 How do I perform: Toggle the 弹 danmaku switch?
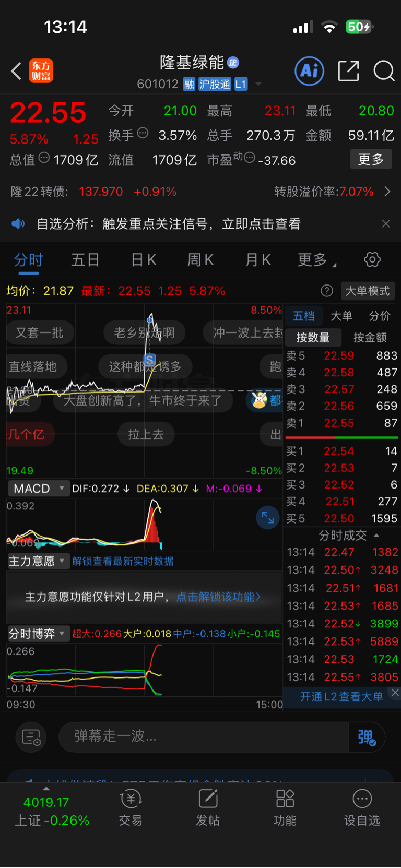tap(367, 737)
